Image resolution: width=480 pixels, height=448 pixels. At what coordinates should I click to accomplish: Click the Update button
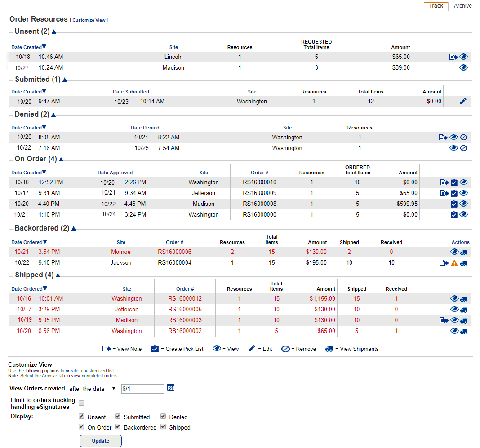coord(100,441)
